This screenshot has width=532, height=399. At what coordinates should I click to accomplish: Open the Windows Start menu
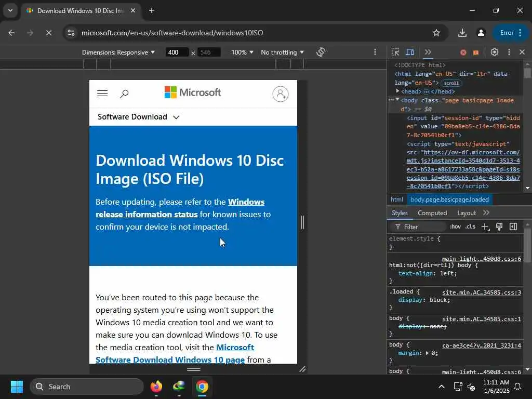point(17,387)
